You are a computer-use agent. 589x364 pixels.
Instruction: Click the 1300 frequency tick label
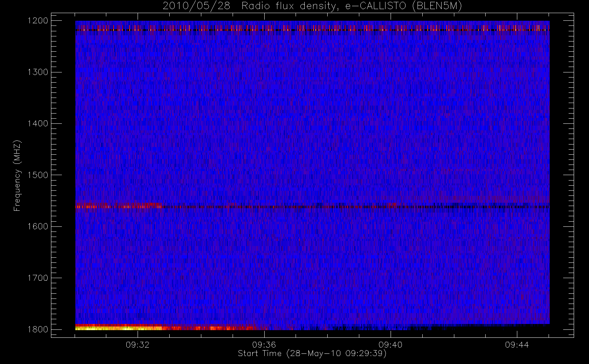tap(38, 72)
